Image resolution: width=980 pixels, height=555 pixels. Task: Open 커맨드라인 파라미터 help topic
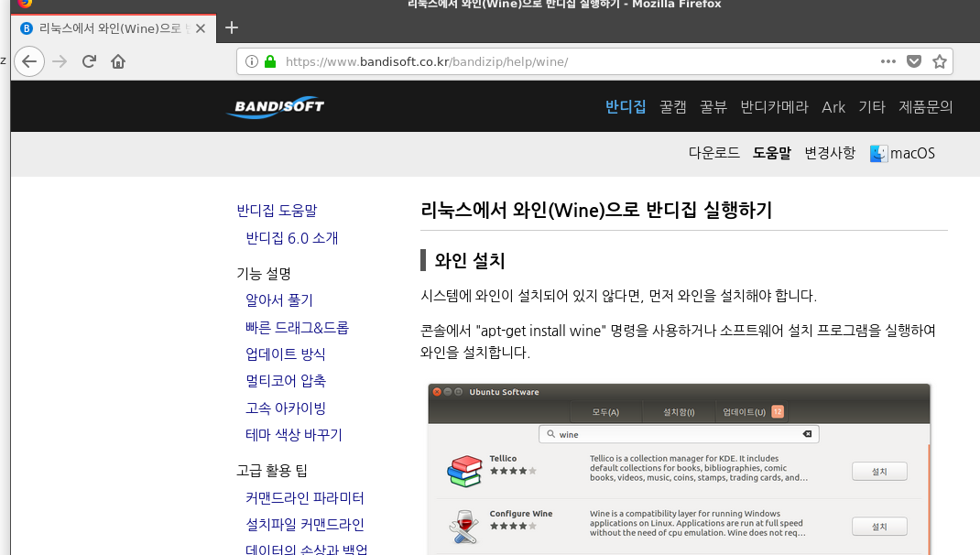click(x=305, y=498)
